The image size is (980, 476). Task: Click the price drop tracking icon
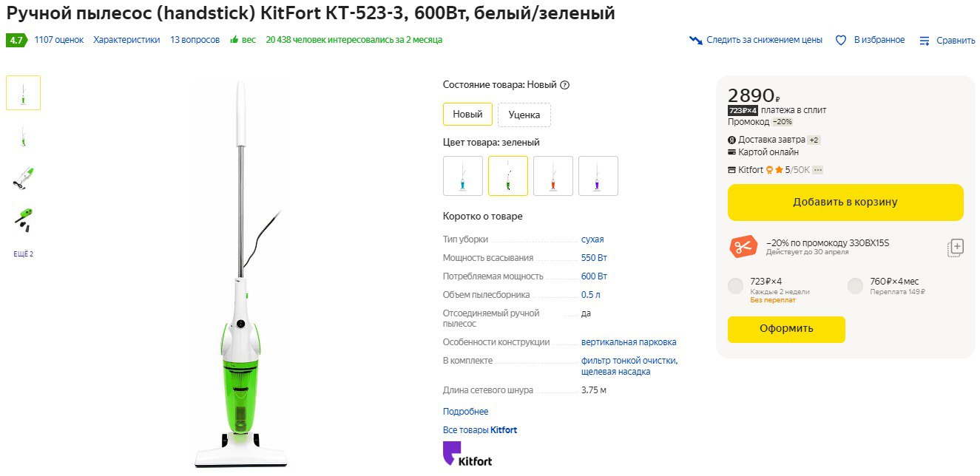(x=695, y=40)
